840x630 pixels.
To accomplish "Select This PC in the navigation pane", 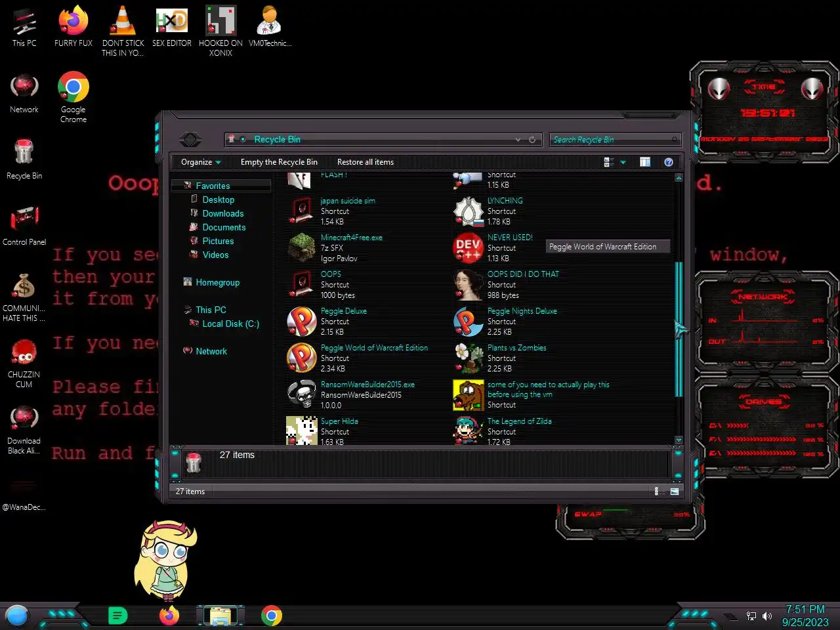I will [x=211, y=310].
